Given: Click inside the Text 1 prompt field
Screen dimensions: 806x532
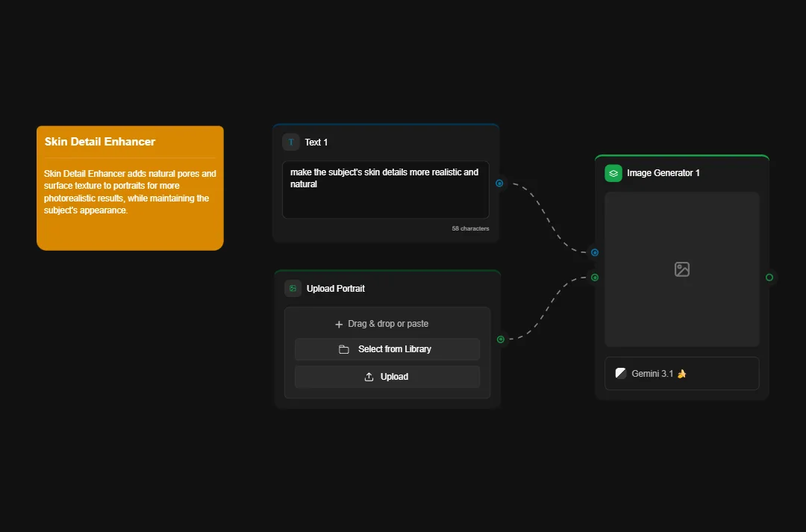Looking at the screenshot, I should point(385,190).
